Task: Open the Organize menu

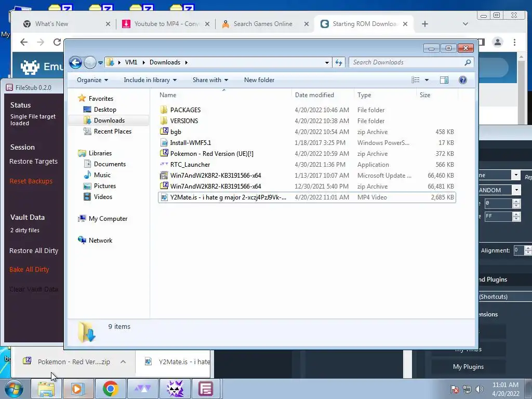Action: [x=92, y=80]
